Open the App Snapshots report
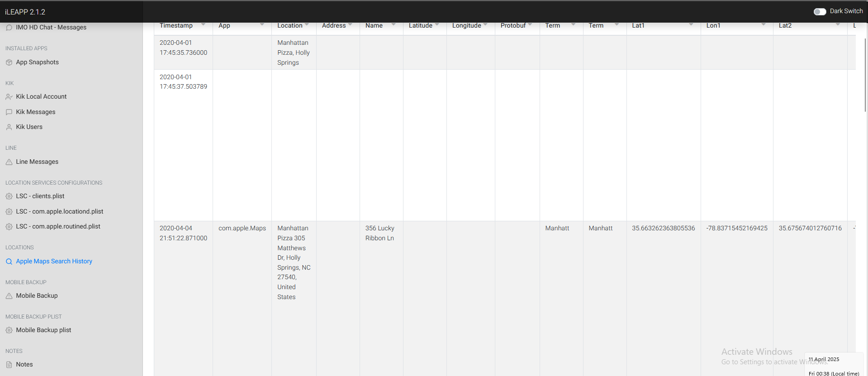 point(38,62)
